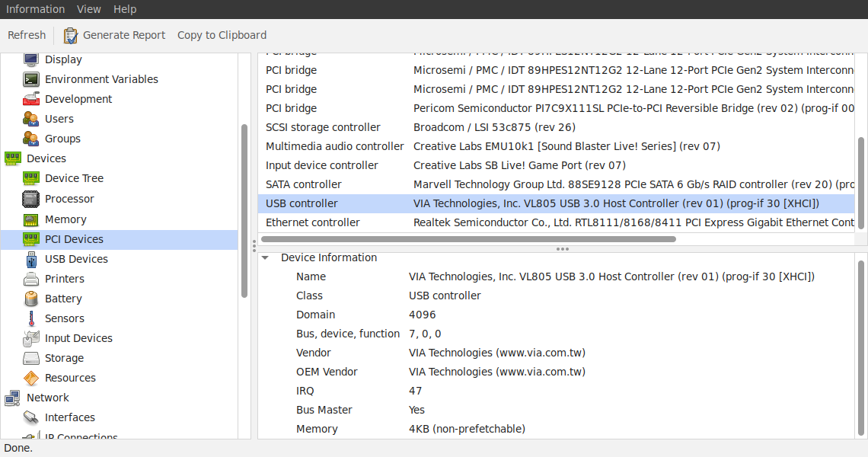Screen dimensions: 868x457
Task: Open the Help menu
Action: [125, 9]
